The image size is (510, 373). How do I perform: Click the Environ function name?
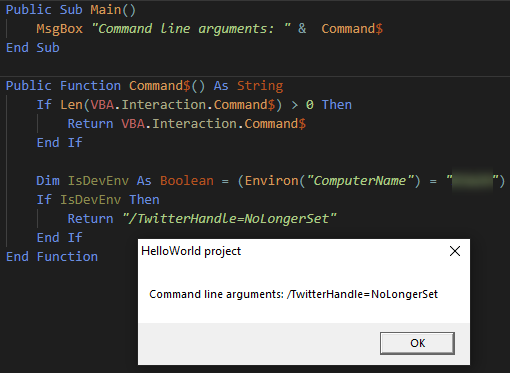(x=272, y=181)
